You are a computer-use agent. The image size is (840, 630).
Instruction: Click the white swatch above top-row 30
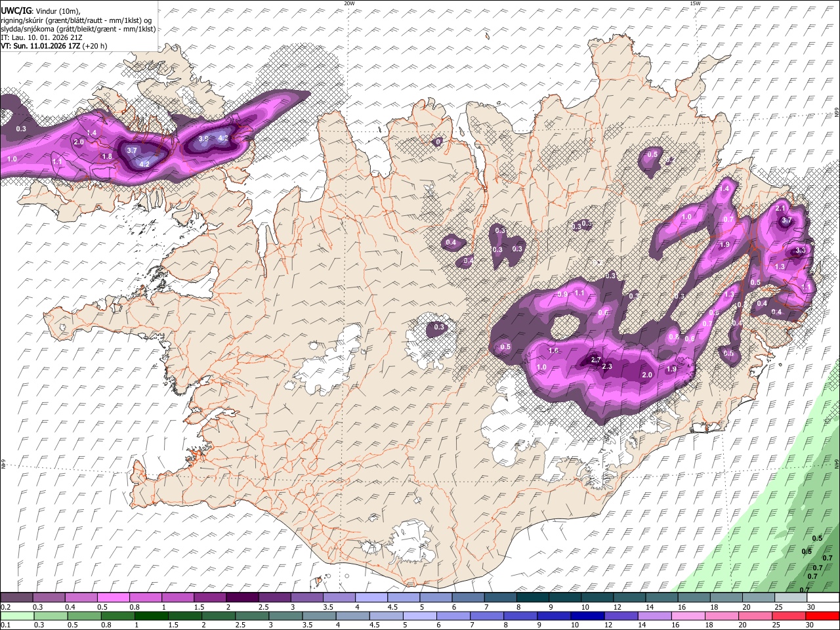pos(823,598)
